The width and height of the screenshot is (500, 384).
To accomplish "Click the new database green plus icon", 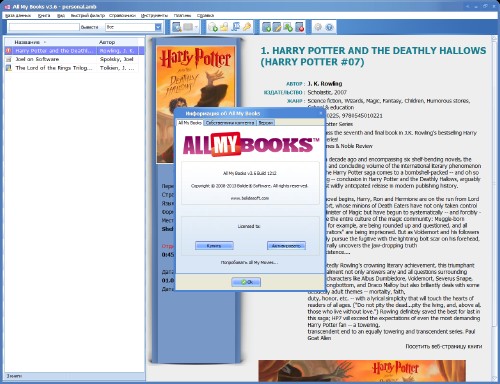I will [x=213, y=27].
